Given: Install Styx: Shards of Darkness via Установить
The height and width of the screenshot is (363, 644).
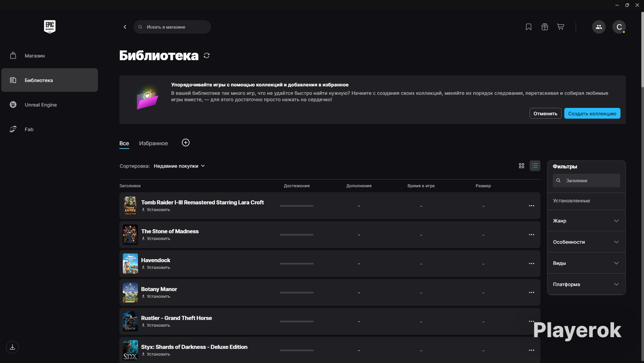Looking at the screenshot, I should (156, 354).
